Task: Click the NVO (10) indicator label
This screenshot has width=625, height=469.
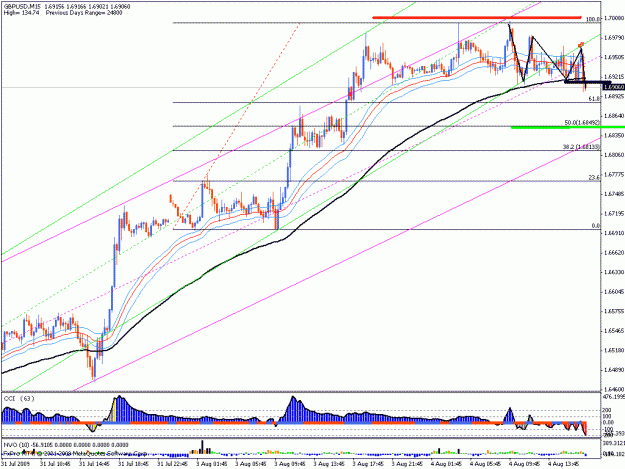Action: 16,445
